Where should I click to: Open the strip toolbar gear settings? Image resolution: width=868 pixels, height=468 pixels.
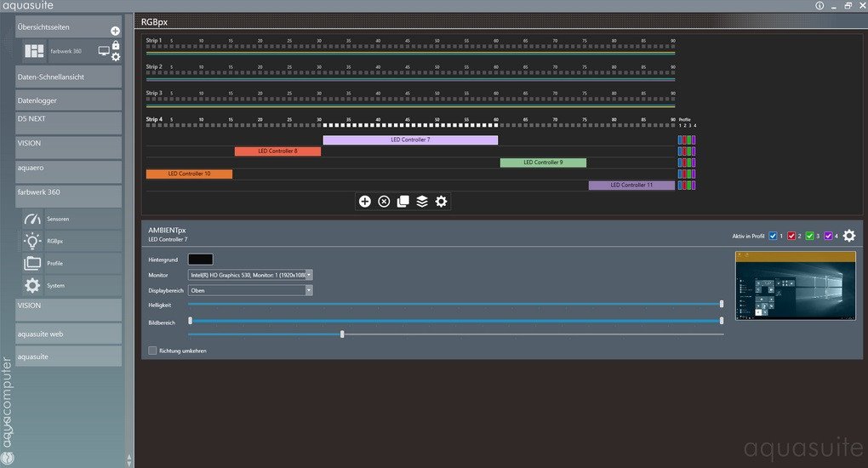click(x=441, y=202)
